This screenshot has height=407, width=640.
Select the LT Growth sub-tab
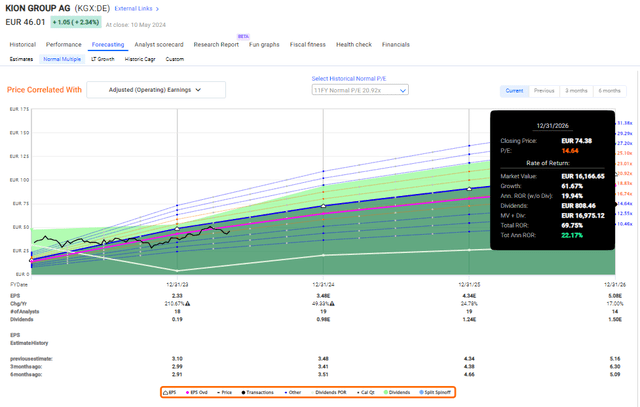pyautogui.click(x=102, y=59)
